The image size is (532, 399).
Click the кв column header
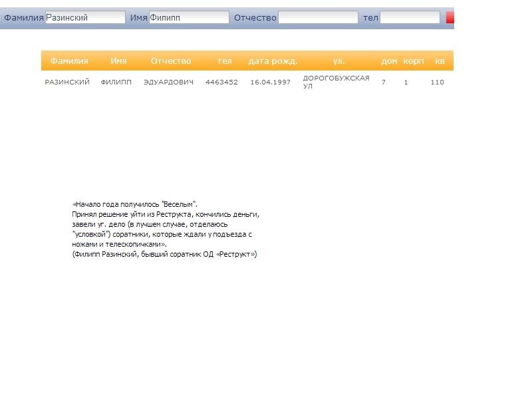click(x=440, y=61)
